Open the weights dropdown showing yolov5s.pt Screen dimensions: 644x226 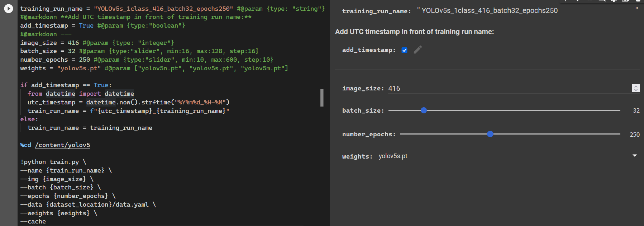508,156
